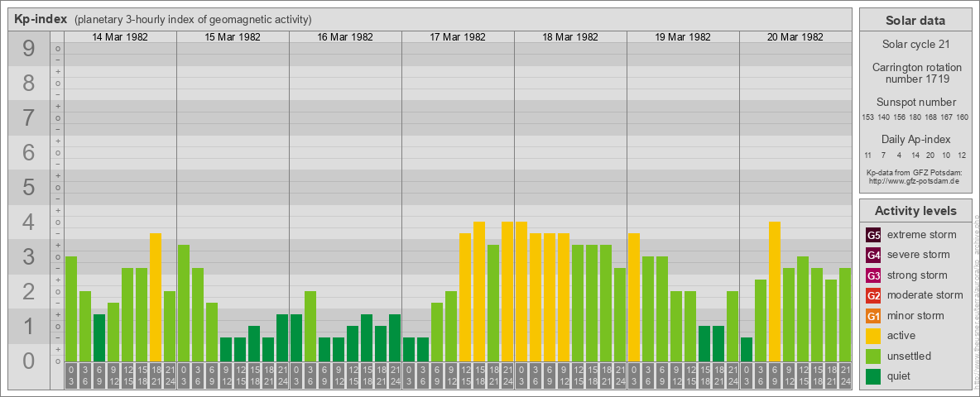Click Ap-index value 4

(x=899, y=155)
